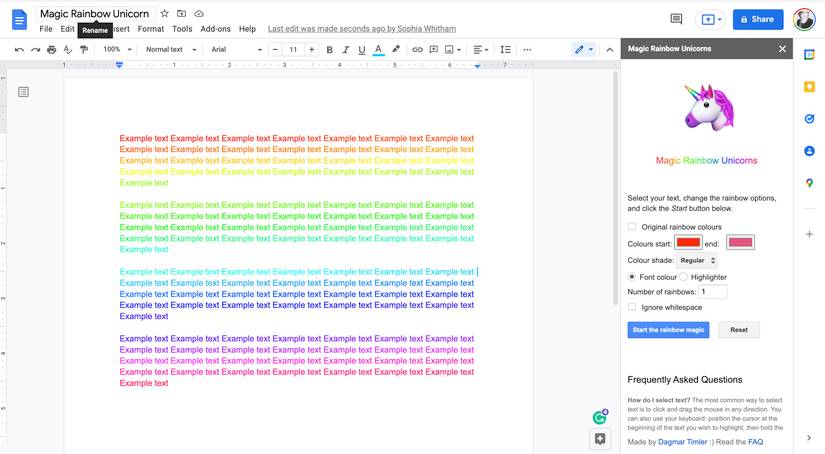
Task: Click the Reset button
Action: point(738,330)
